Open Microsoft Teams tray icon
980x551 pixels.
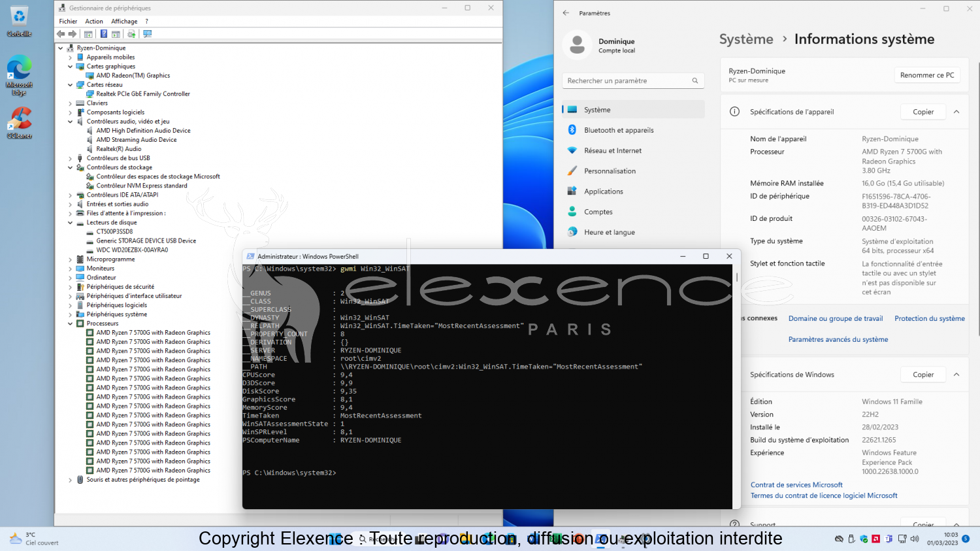(889, 539)
